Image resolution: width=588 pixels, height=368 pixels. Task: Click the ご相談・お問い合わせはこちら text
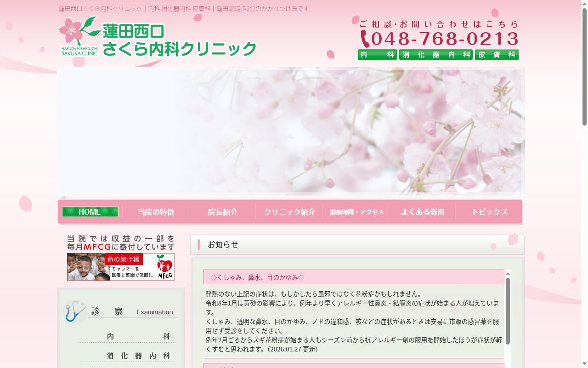[x=439, y=24]
